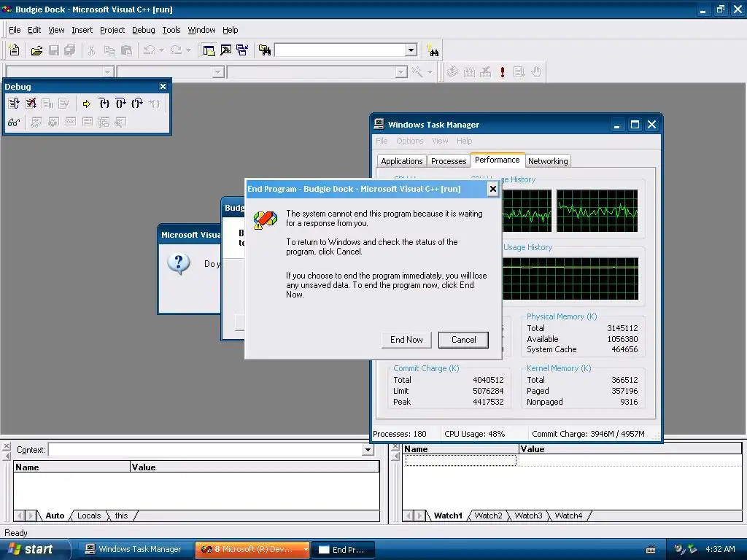Click the Cut scissors icon
Viewport: 747px width, 560px height.
coord(91,50)
